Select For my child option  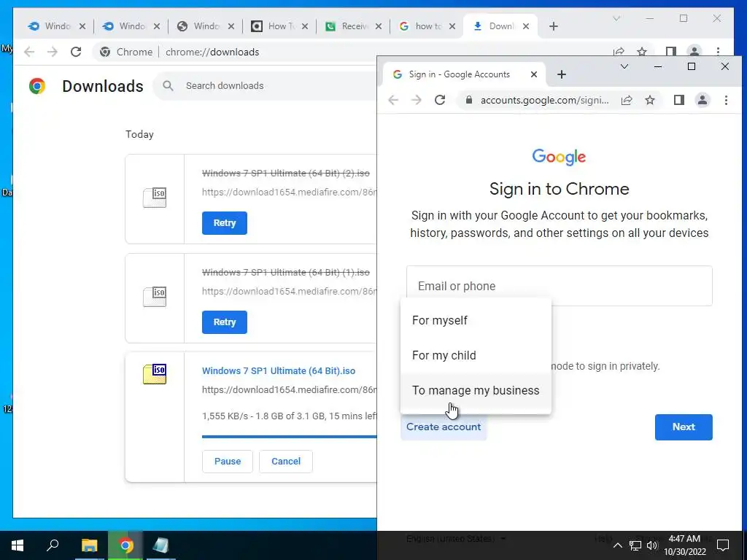pyautogui.click(x=476, y=355)
